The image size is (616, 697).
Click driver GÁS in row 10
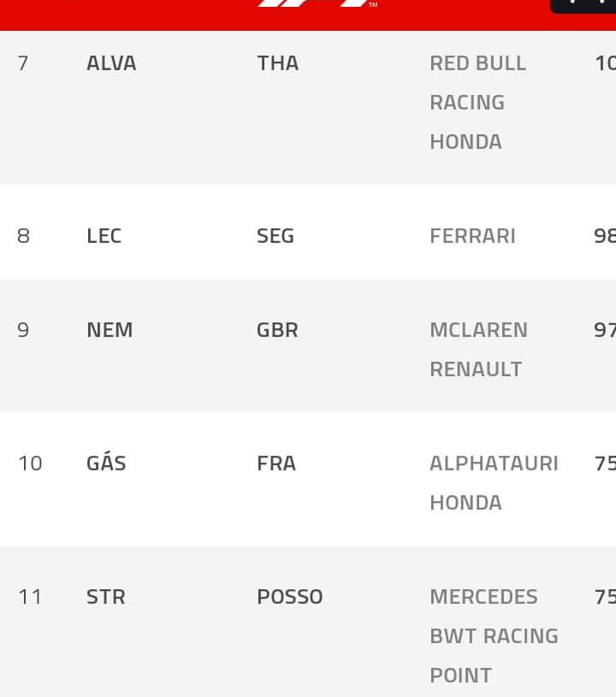tap(106, 464)
